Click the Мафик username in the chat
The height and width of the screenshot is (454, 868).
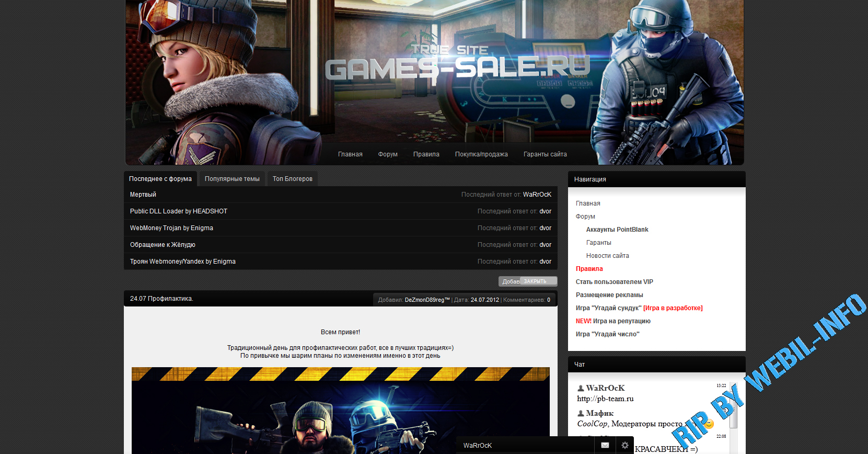tap(600, 413)
